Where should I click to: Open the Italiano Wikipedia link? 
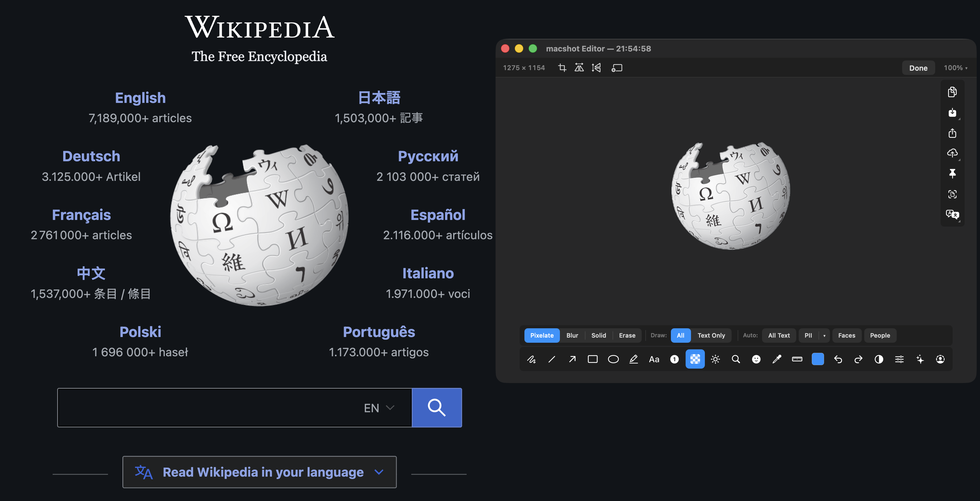428,273
